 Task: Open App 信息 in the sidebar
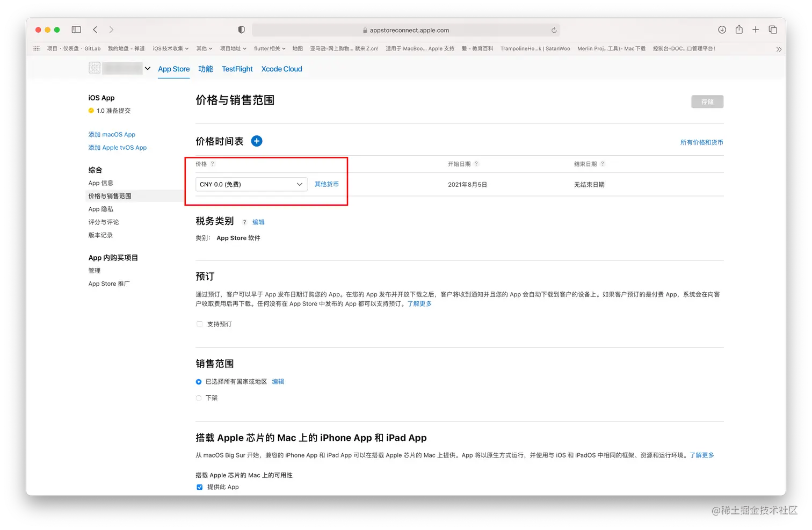[101, 183]
